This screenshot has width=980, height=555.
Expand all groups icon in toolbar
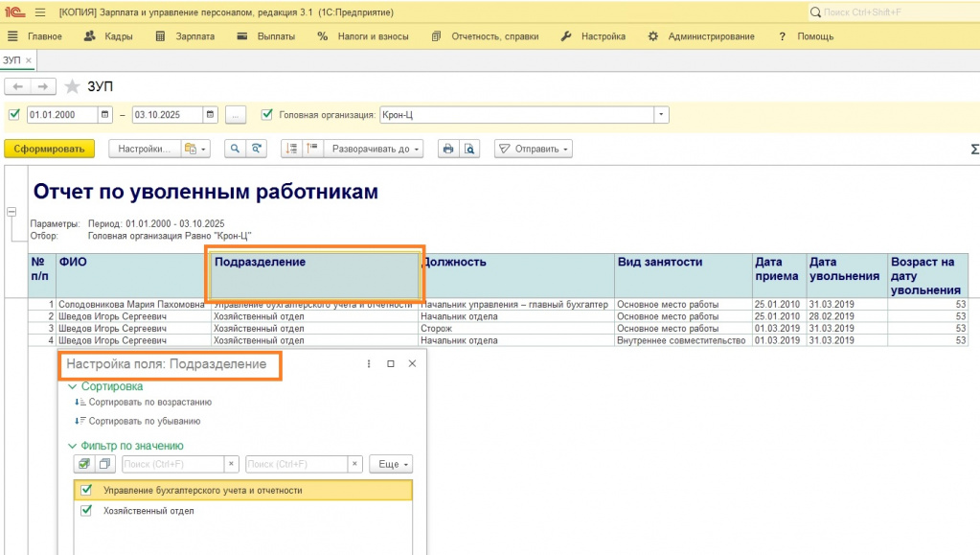click(x=292, y=149)
